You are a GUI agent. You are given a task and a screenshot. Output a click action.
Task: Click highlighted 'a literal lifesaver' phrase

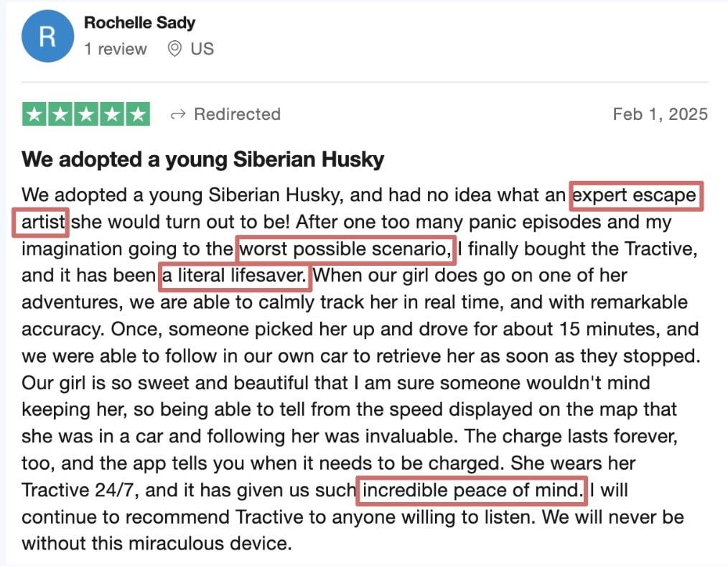click(x=235, y=277)
